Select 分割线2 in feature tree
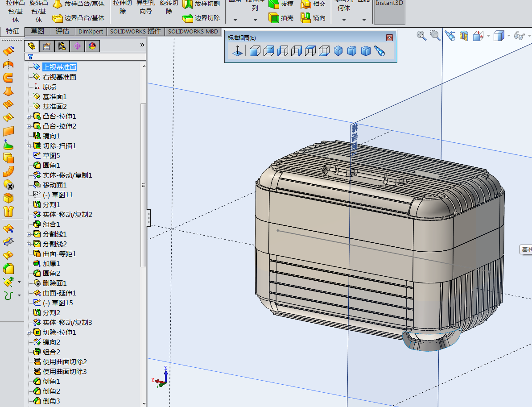532x407 pixels. tap(54, 244)
